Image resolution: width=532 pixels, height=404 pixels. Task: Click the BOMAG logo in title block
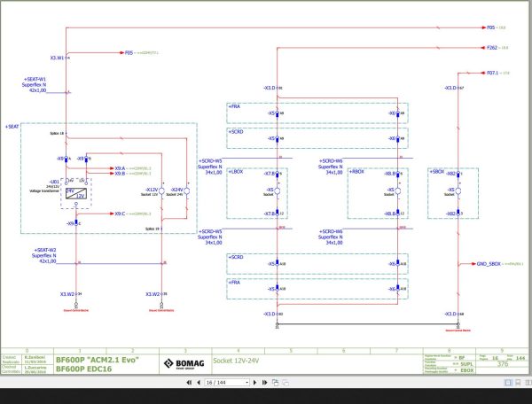click(184, 364)
